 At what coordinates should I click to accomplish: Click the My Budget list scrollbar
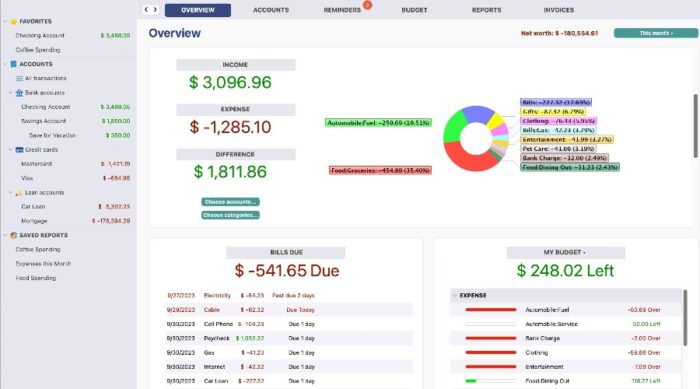pyautogui.click(x=685, y=318)
